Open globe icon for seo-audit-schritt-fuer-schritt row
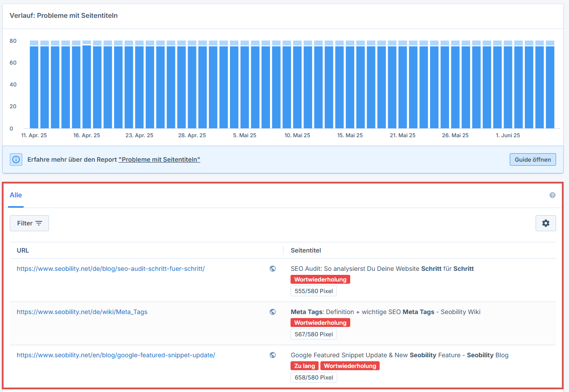This screenshot has height=392, width=569. pyautogui.click(x=273, y=269)
